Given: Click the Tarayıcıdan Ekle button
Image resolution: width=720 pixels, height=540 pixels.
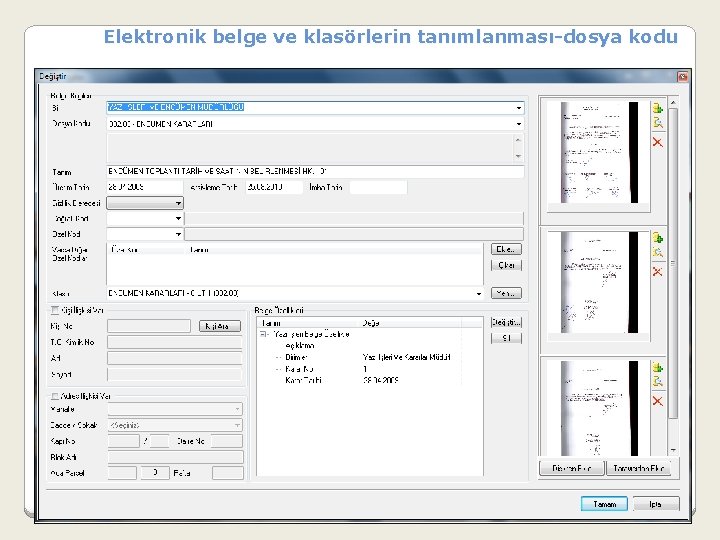Looking at the screenshot, I should point(639,468).
